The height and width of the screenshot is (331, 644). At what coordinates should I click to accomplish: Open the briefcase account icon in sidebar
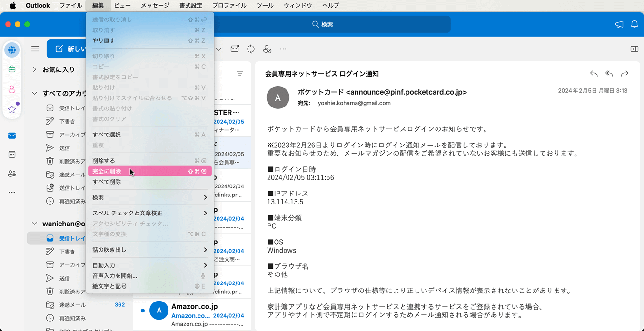click(x=12, y=69)
